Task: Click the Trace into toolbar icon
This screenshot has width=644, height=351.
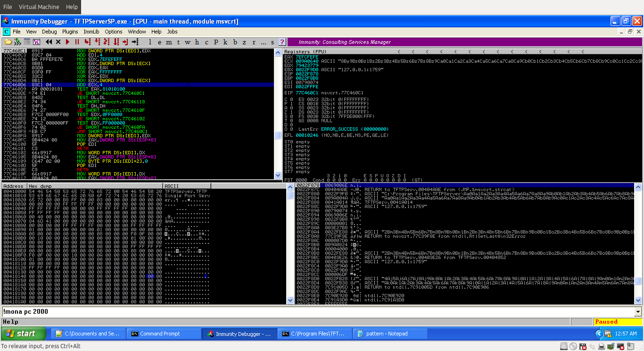Action: click(107, 42)
